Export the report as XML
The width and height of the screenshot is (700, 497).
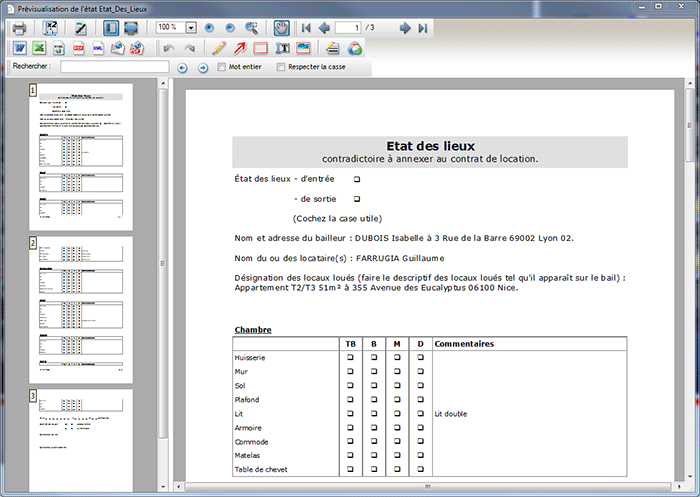[x=97, y=48]
